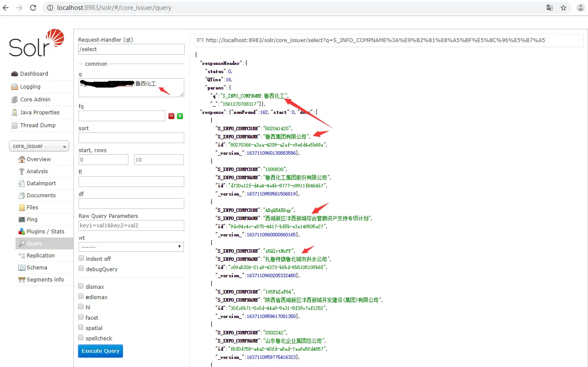The width and height of the screenshot is (588, 367).
Task: Click the rows field showing 10
Action: pyautogui.click(x=159, y=160)
